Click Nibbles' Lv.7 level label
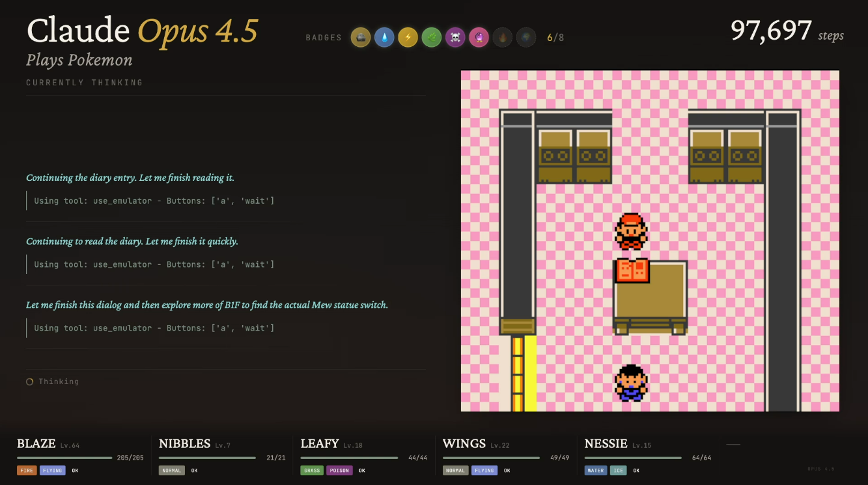868x485 pixels. (223, 445)
